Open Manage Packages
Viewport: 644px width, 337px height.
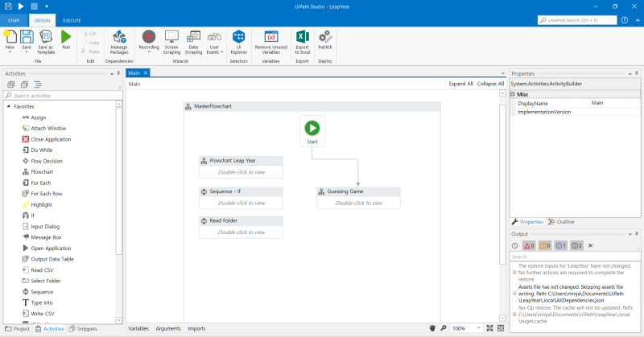119,42
